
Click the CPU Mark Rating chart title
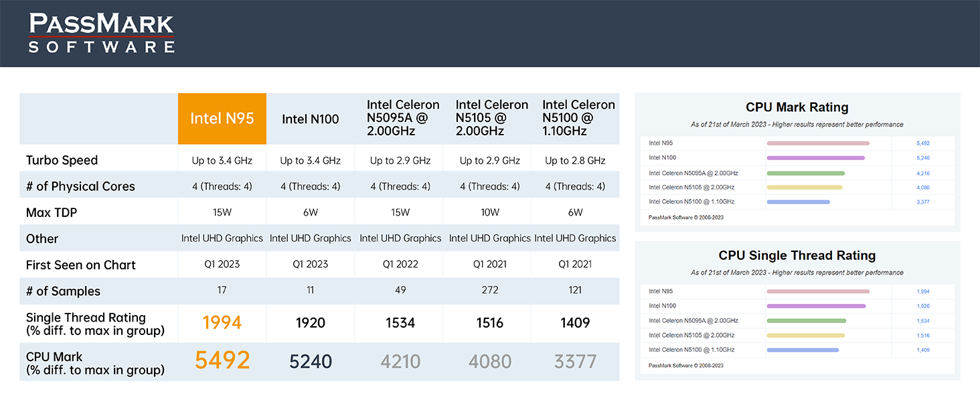point(797,107)
